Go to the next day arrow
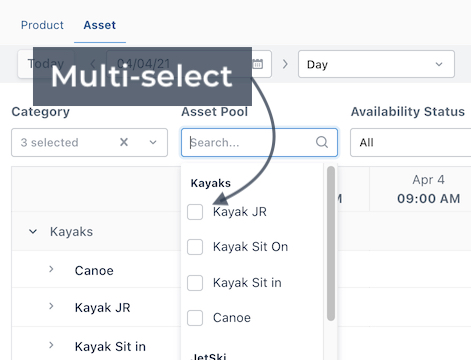471x360 pixels. pyautogui.click(x=285, y=64)
